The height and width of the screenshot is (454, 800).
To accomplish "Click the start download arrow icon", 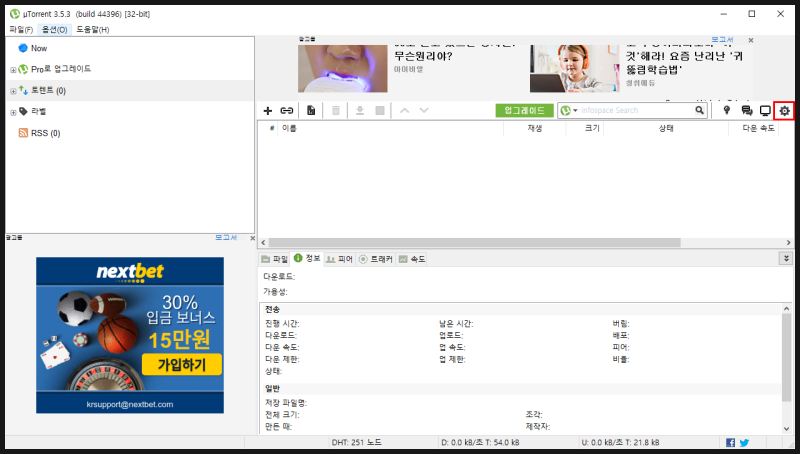I will pyautogui.click(x=360, y=110).
